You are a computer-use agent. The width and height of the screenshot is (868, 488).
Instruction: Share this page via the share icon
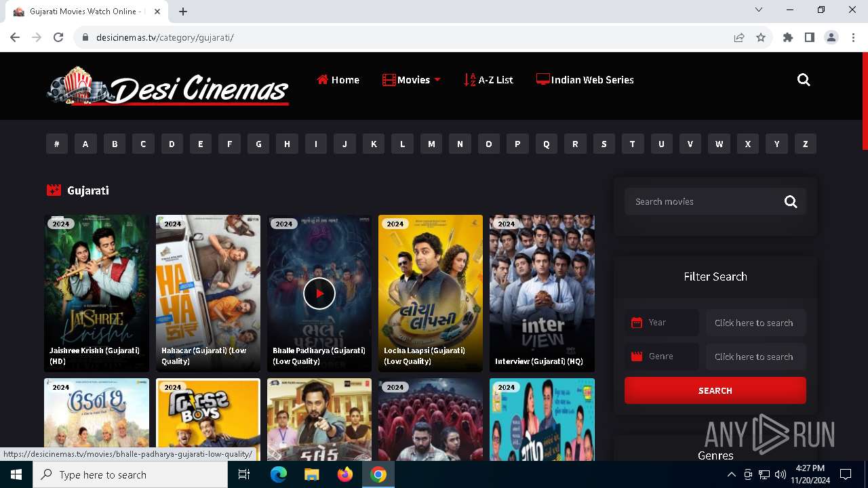tap(739, 37)
